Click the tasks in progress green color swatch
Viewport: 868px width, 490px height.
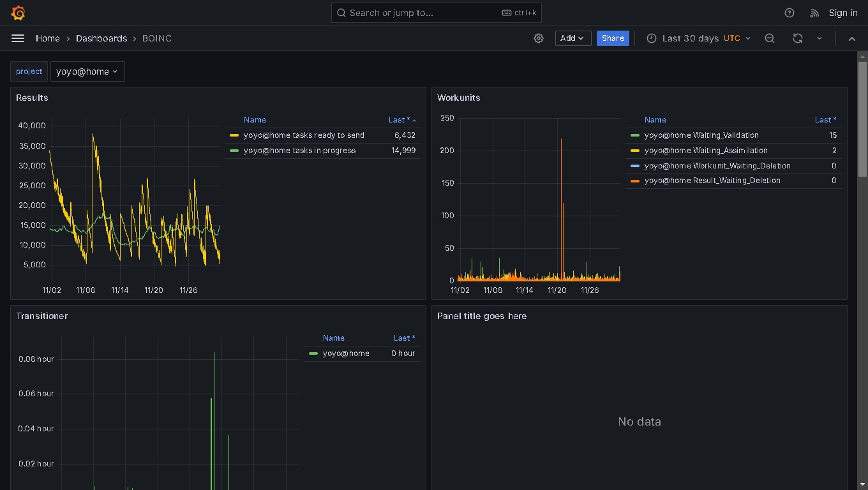click(x=234, y=151)
